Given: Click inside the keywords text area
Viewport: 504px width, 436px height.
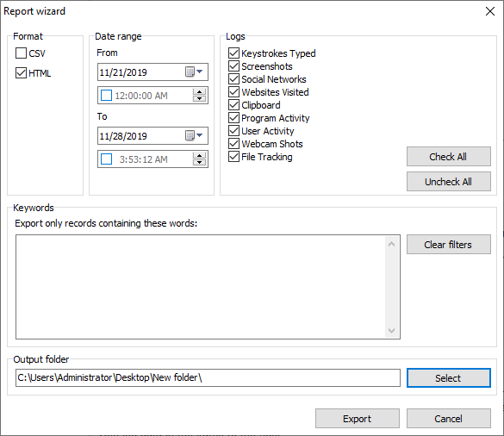Looking at the screenshot, I should tap(201, 287).
